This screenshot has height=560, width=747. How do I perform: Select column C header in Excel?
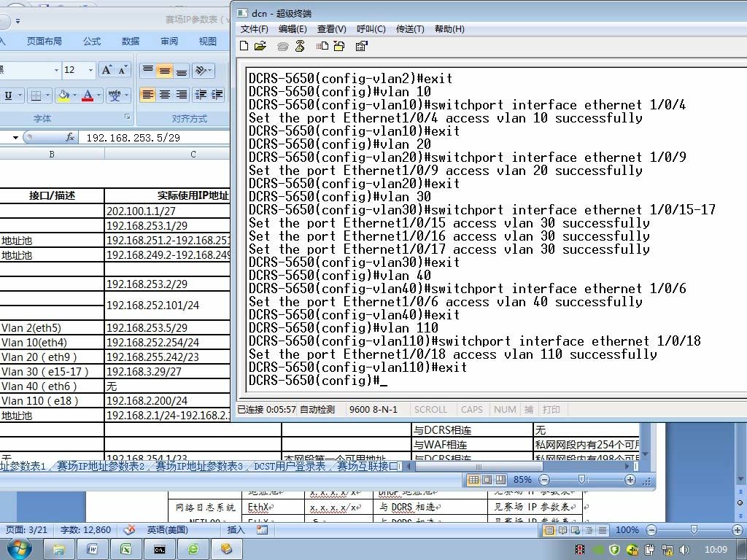click(193, 154)
